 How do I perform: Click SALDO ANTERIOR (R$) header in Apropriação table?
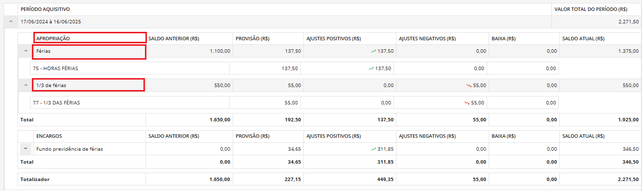(174, 38)
